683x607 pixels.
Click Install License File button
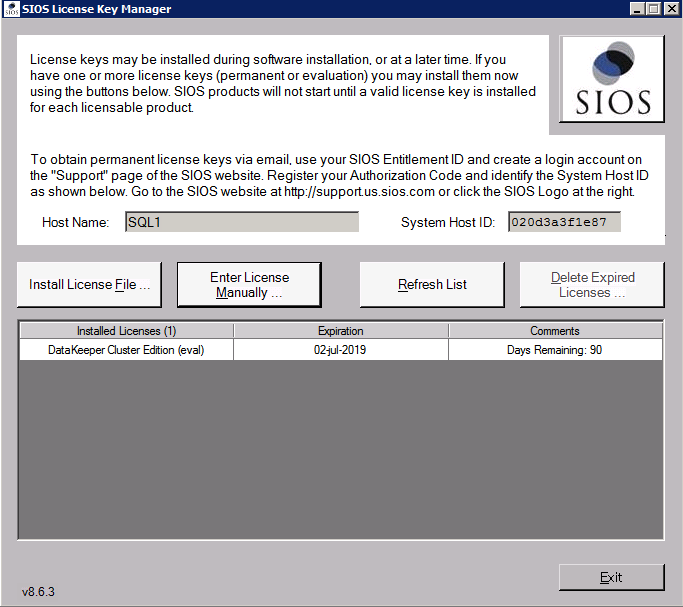[x=89, y=285]
